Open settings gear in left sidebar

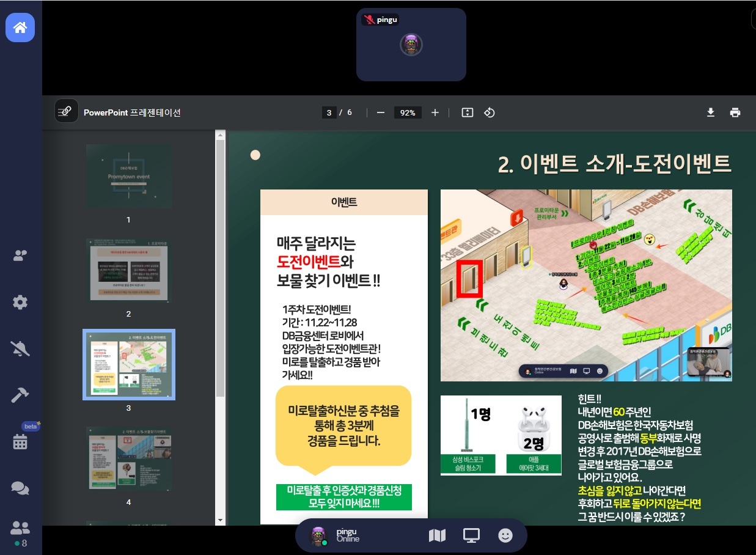click(20, 302)
